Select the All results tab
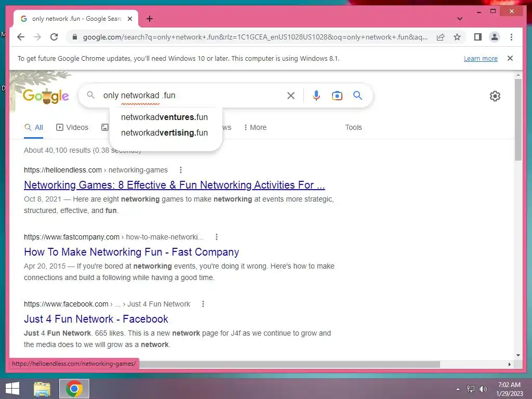 click(34, 128)
